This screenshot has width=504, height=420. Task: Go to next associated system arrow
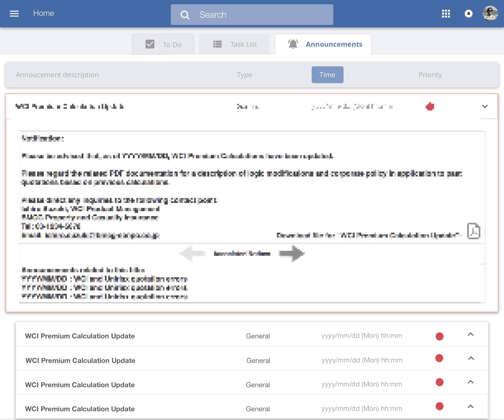coord(291,253)
